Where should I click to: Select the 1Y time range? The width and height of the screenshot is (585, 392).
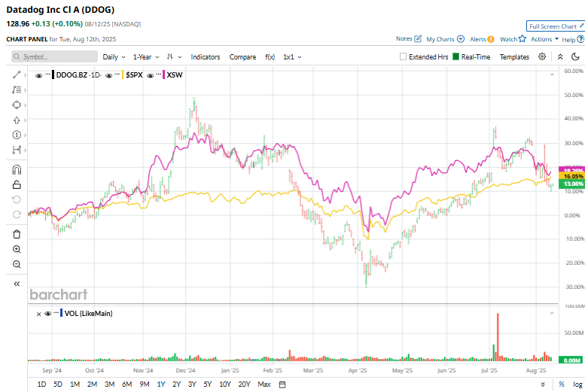pos(161,384)
